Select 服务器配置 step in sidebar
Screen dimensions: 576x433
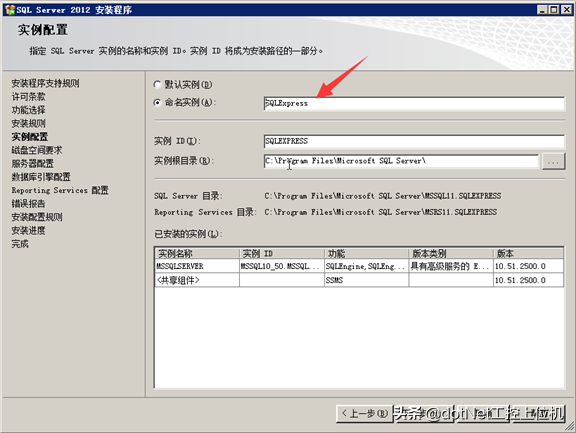click(32, 163)
